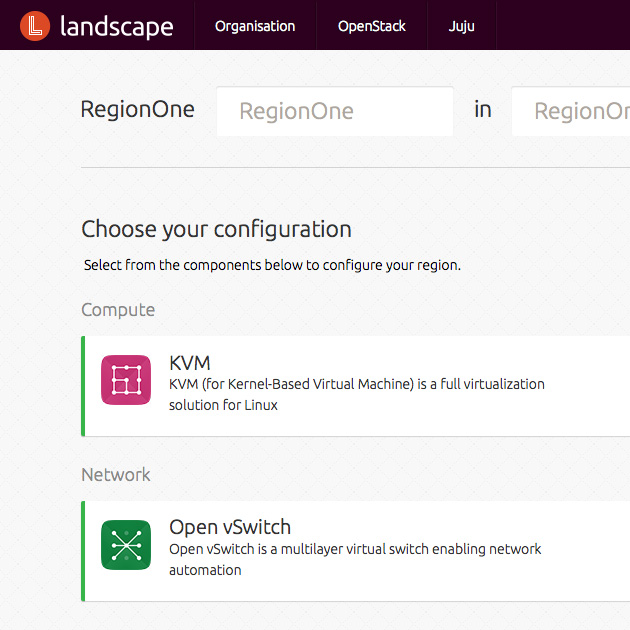
Task: Click 'Select from the components below' text
Action: coord(272,265)
